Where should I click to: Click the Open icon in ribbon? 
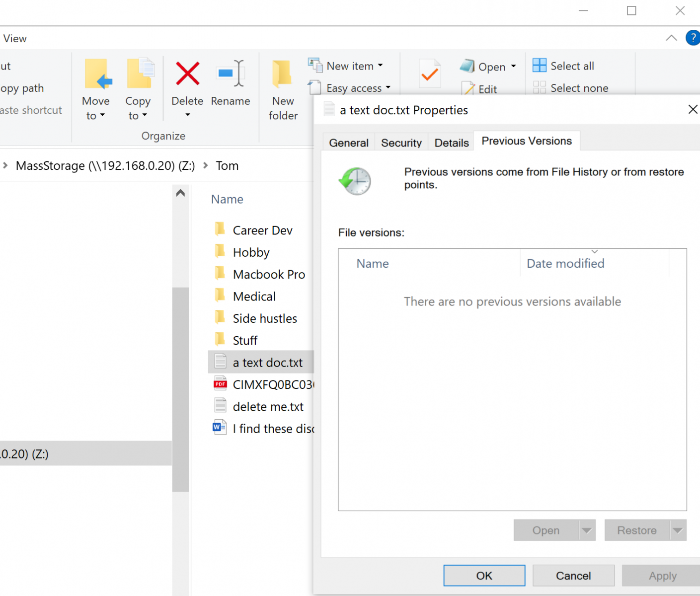467,66
